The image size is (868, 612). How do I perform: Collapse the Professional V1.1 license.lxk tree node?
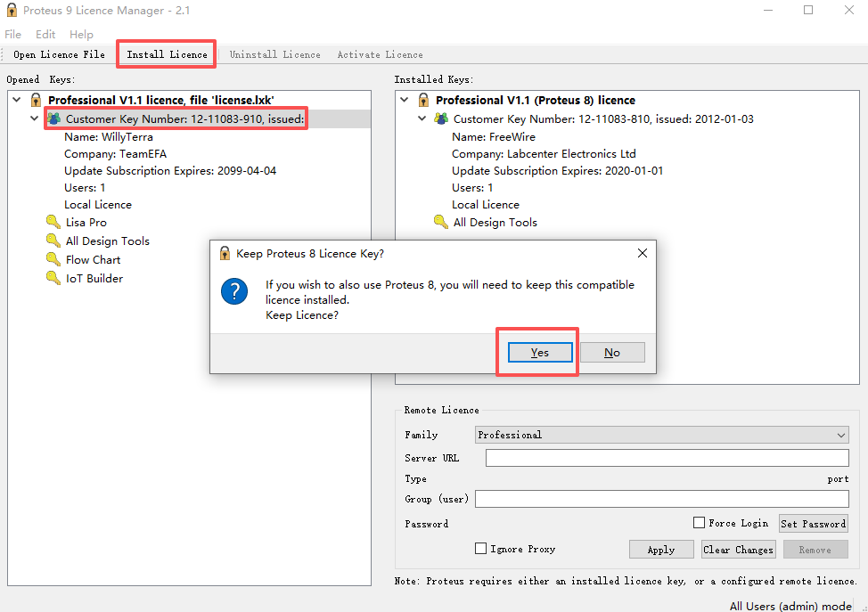(17, 100)
